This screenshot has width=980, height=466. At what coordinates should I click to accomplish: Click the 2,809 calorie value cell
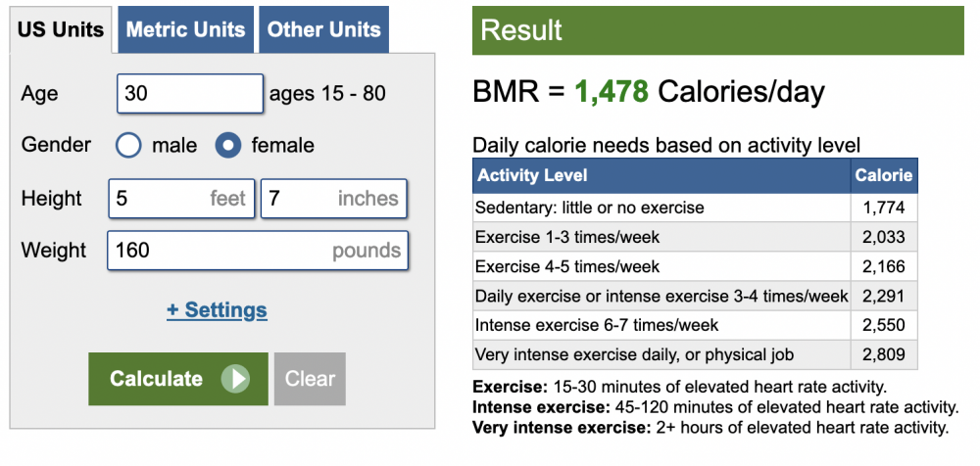pos(884,354)
